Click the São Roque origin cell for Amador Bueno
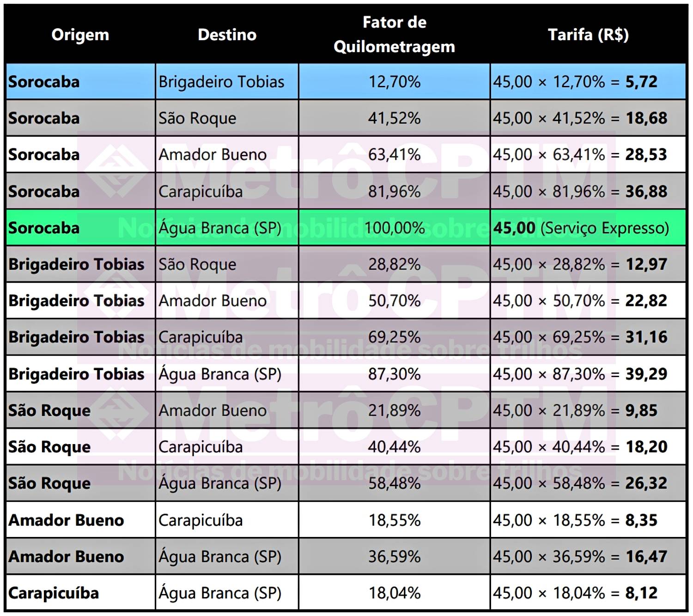 point(80,410)
